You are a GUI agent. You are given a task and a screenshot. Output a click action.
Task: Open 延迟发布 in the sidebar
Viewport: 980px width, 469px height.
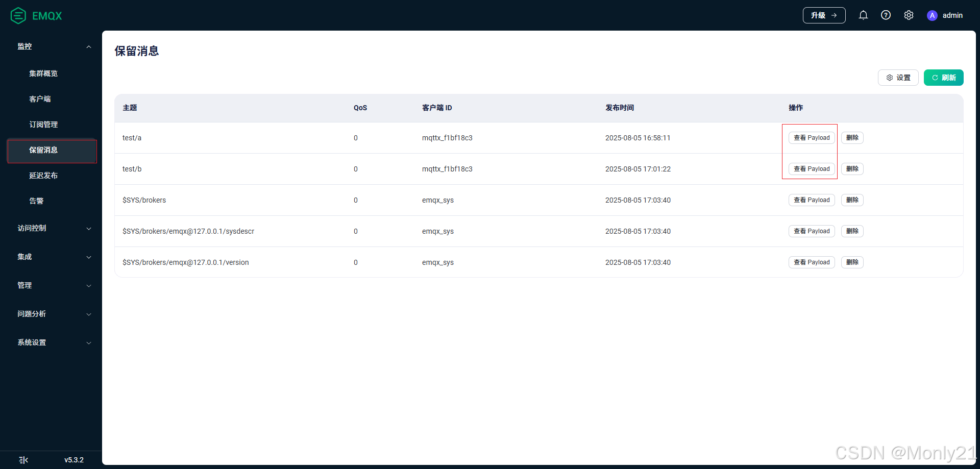[x=43, y=176]
